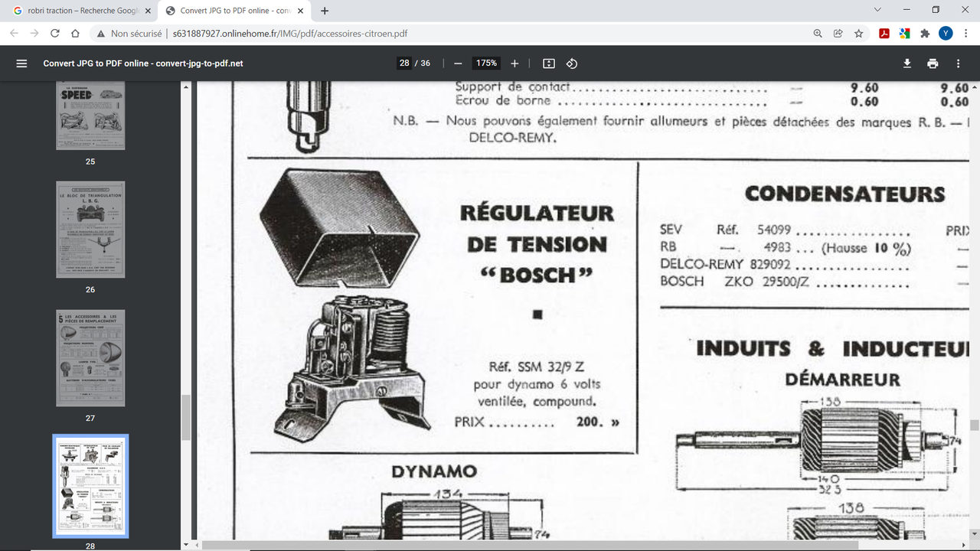The image size is (980, 551).
Task: Zoom out of the PDF with minus button
Action: coord(458,64)
